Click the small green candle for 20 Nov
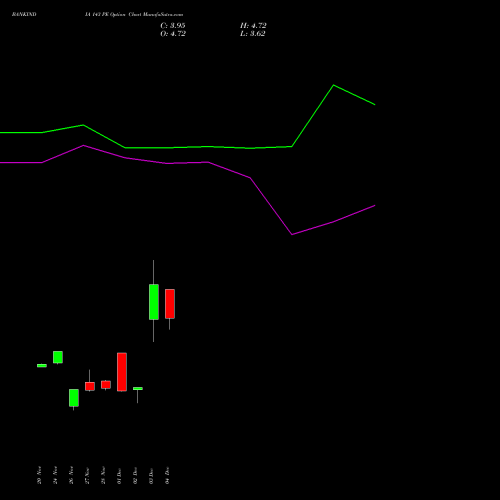 tap(42, 366)
